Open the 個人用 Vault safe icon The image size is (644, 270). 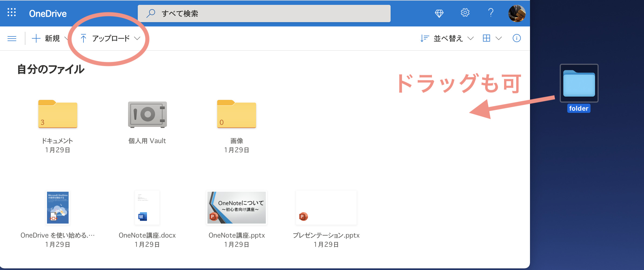[x=147, y=114]
